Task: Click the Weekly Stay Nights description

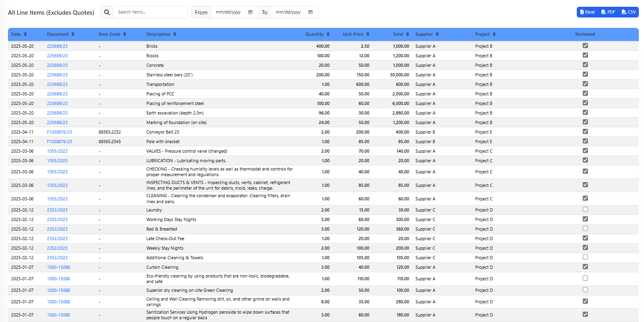Action: [165, 248]
